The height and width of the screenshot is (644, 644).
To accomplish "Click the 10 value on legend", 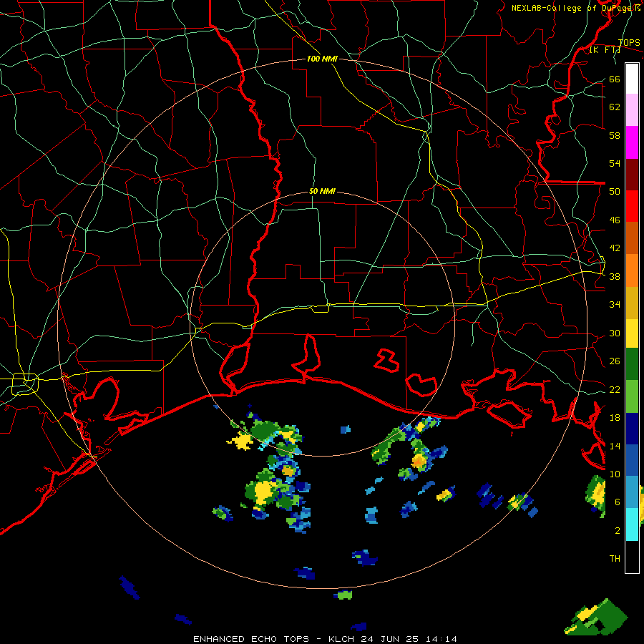I will point(615,474).
